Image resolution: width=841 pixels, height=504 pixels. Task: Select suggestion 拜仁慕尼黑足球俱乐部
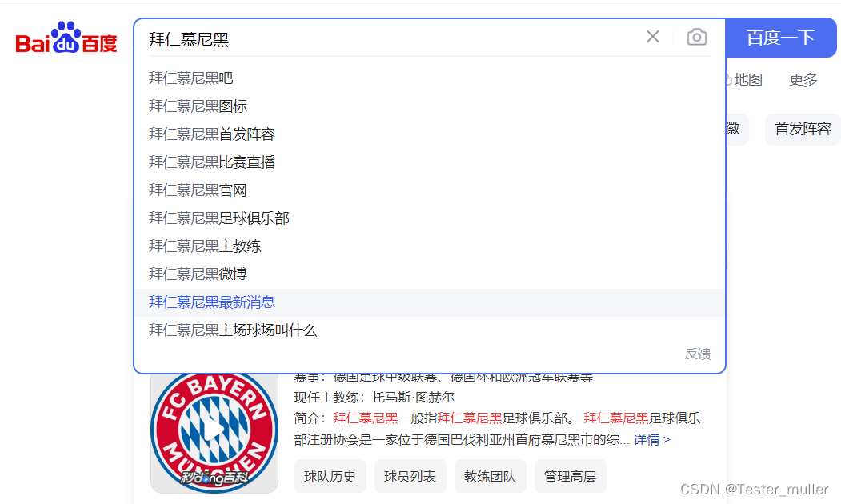click(429, 218)
